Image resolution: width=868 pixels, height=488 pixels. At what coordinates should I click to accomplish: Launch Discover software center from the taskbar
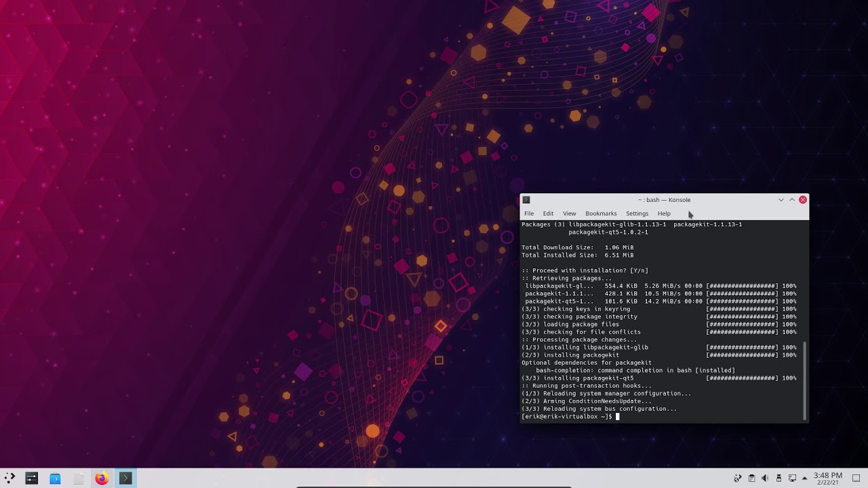tap(55, 478)
